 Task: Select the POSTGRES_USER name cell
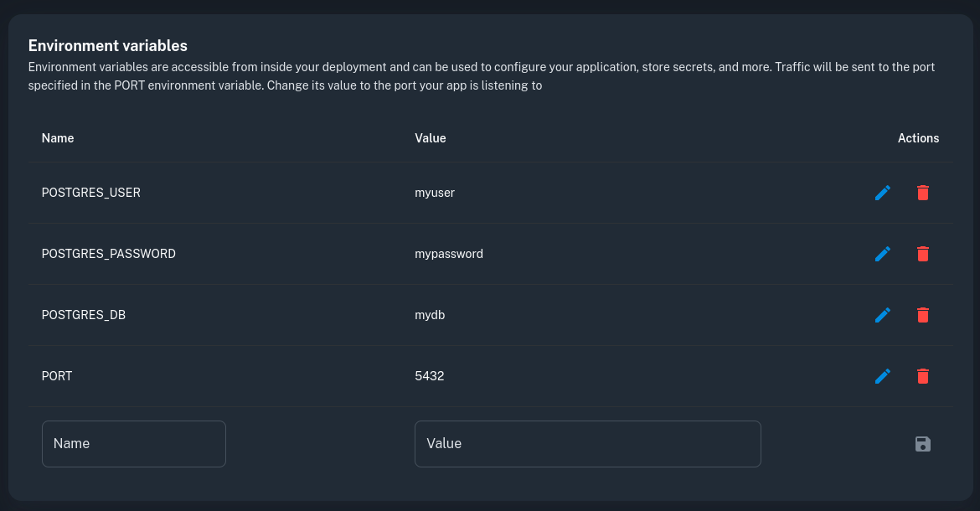pyautogui.click(x=91, y=193)
